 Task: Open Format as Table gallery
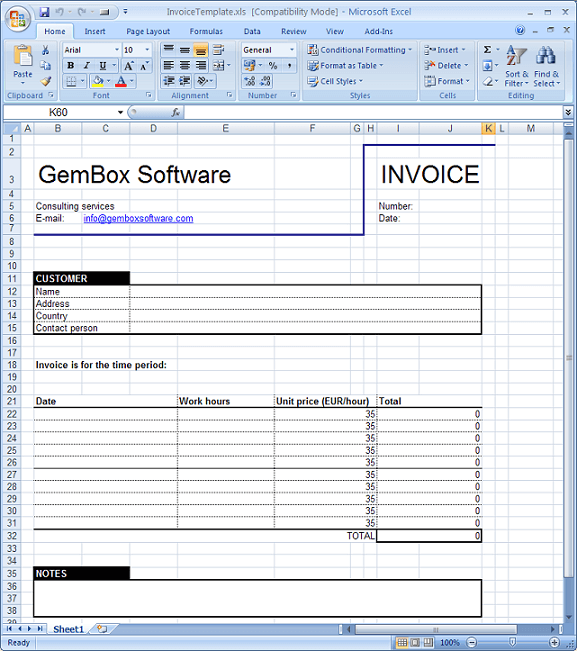(345, 66)
